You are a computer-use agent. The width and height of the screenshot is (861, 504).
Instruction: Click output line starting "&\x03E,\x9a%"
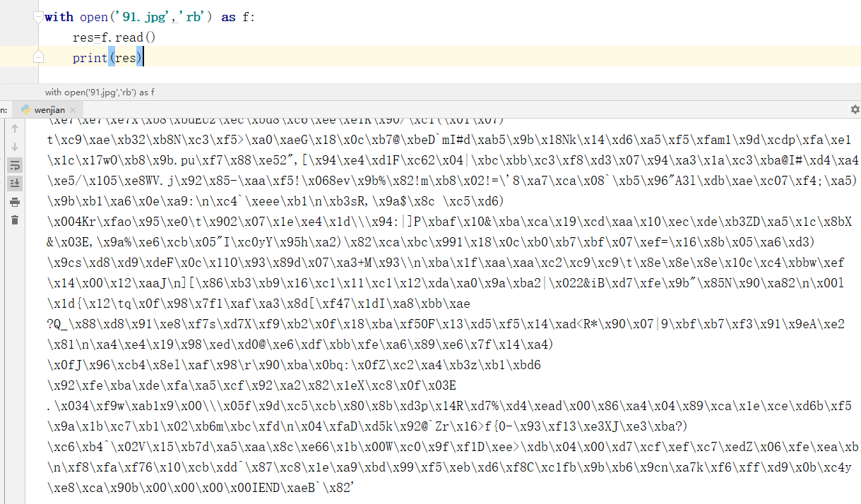(x=431, y=242)
